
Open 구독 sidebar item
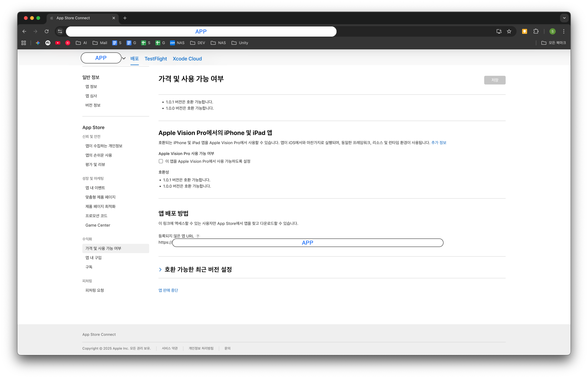pyautogui.click(x=89, y=267)
